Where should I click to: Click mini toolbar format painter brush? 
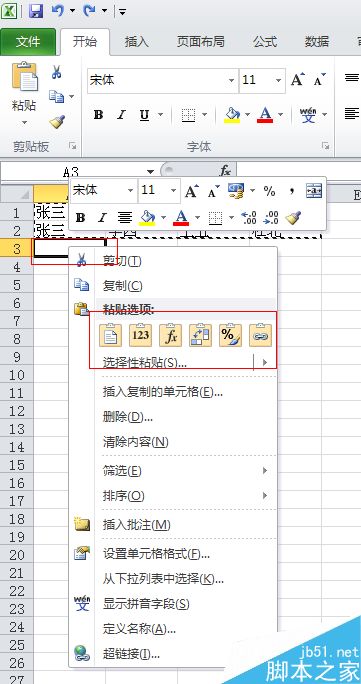(293, 217)
